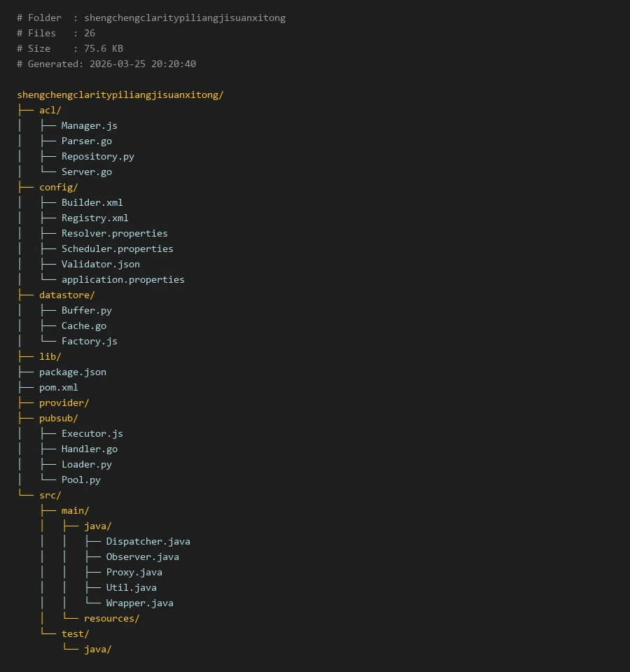630x672 pixels.
Task: Expand the lib/ folder
Action: pos(50,357)
